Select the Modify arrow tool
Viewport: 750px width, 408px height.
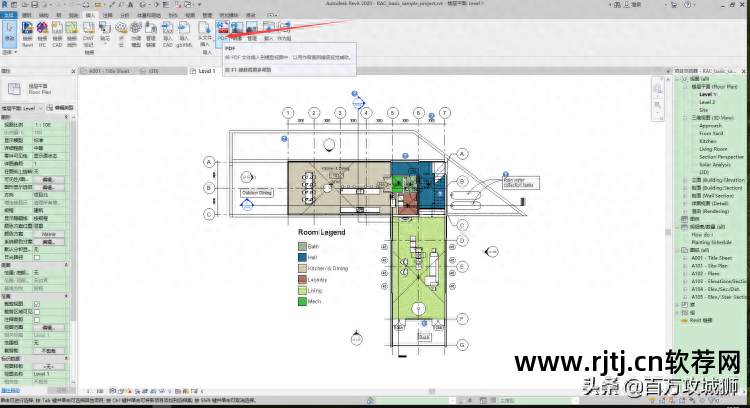click(x=8, y=34)
